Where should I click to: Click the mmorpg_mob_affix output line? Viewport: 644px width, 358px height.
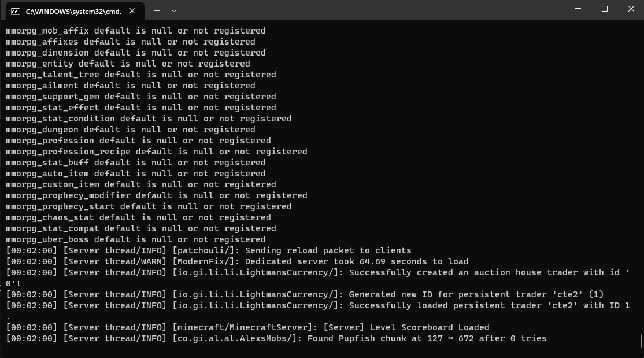tap(136, 31)
